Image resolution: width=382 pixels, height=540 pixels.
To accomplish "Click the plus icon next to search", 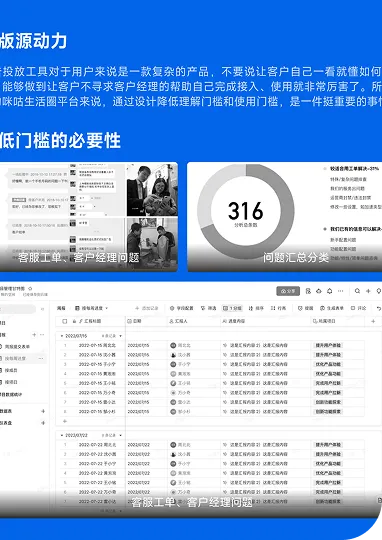I will coord(368,291).
